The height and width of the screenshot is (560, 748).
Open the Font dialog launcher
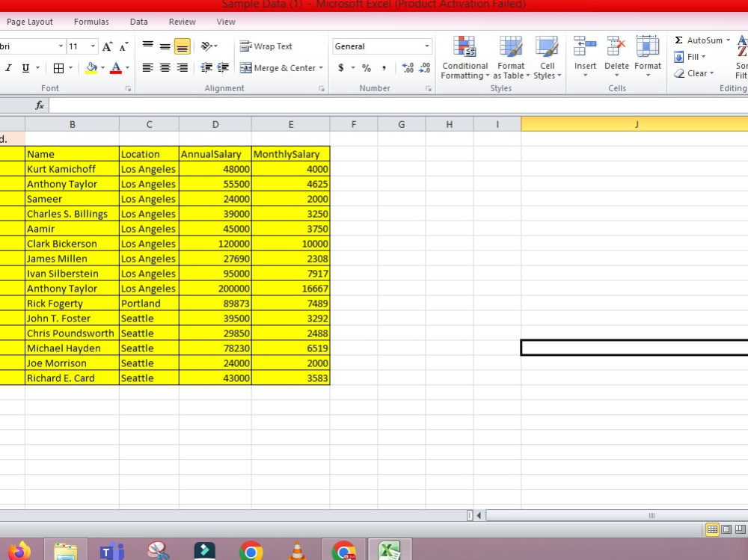coord(129,89)
